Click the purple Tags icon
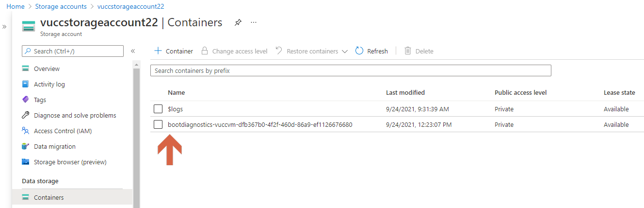 26,100
